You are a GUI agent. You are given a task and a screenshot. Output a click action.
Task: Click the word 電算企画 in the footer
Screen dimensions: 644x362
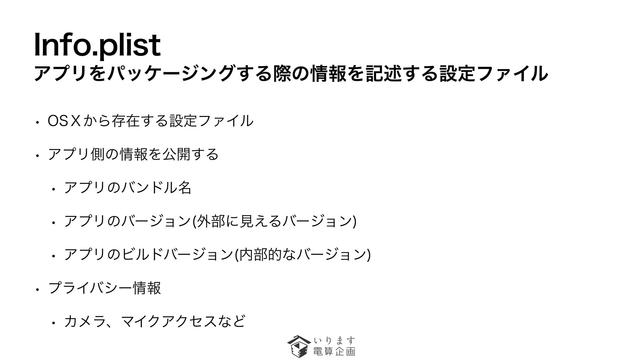click(x=334, y=352)
